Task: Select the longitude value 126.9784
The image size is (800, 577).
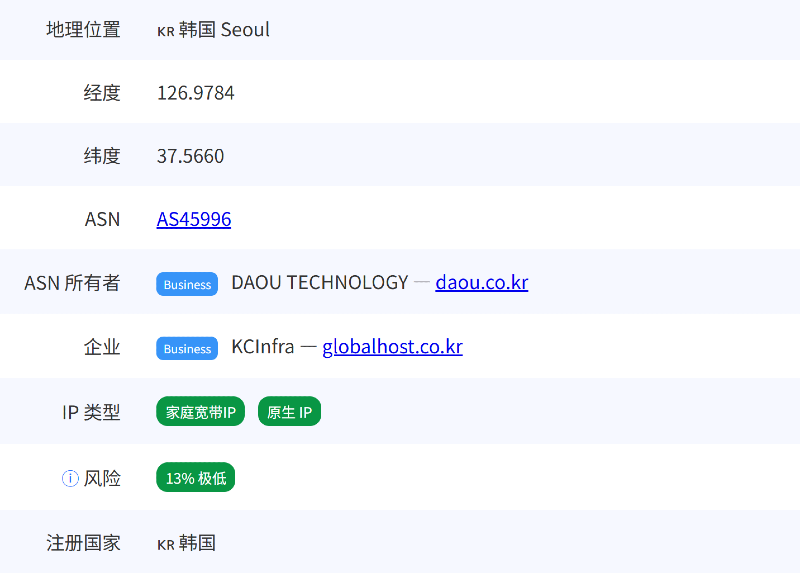Action: pyautogui.click(x=196, y=93)
